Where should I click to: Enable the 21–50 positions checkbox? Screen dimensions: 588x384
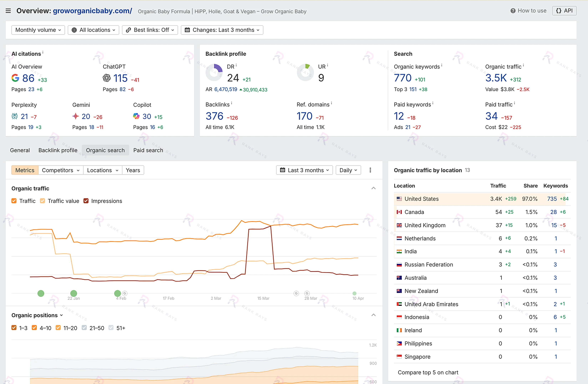(x=84, y=328)
